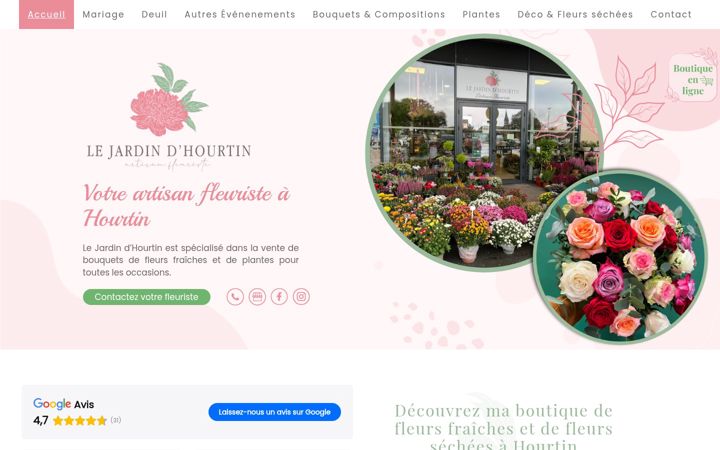Screen dimensions: 720x450
Task: Open the Deuil menu item
Action: (154, 14)
